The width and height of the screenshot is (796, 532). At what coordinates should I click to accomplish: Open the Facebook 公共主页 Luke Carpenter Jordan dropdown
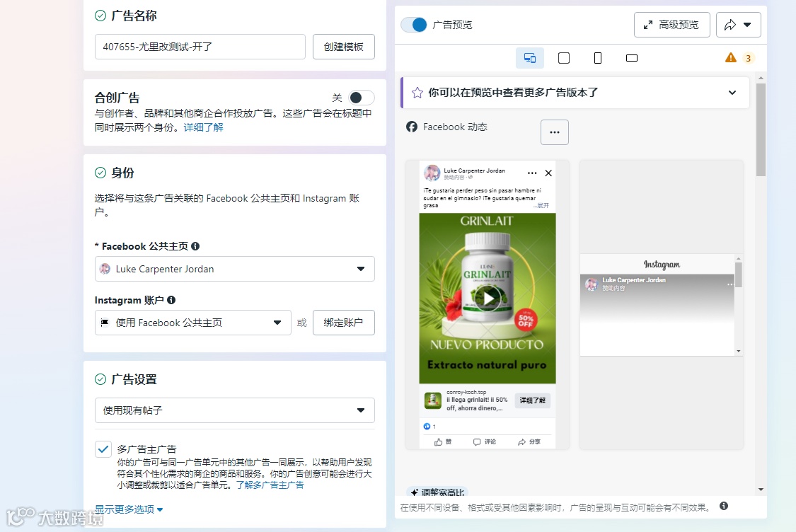pos(234,269)
